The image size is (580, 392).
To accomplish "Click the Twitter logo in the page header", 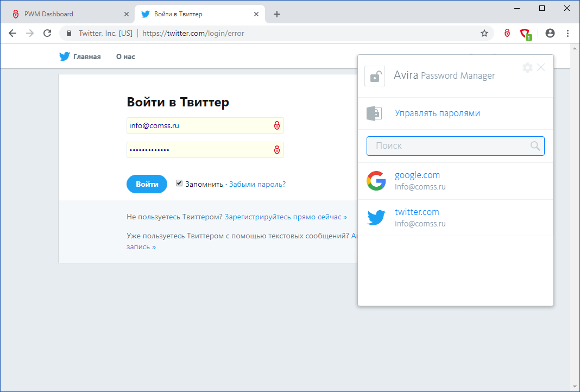I will pos(64,56).
